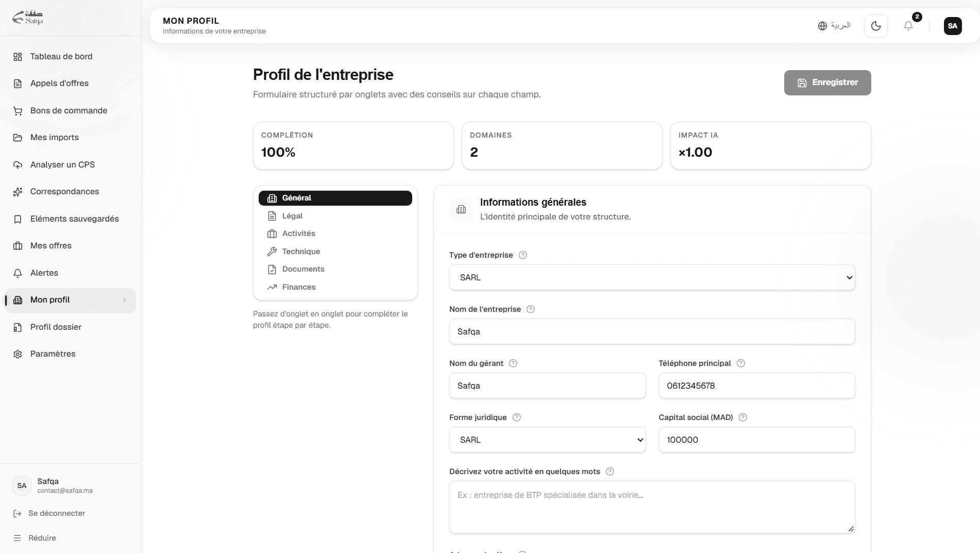
Task: Select the Général tab
Action: click(x=335, y=198)
